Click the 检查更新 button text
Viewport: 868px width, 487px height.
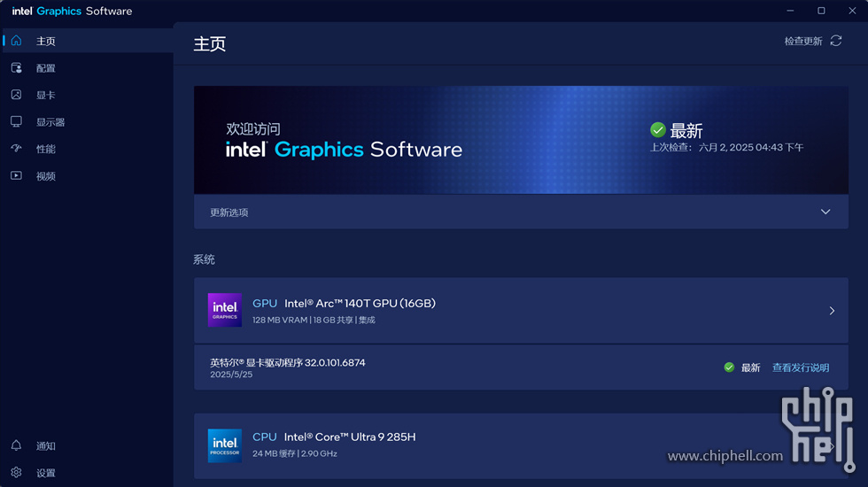coord(803,41)
